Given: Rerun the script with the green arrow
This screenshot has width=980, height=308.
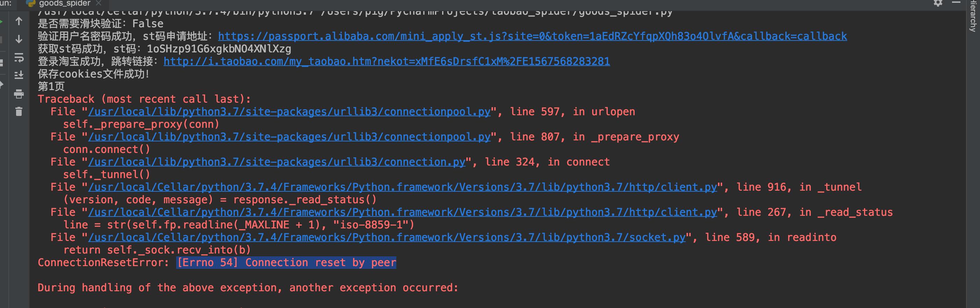Looking at the screenshot, I should pos(1,21).
